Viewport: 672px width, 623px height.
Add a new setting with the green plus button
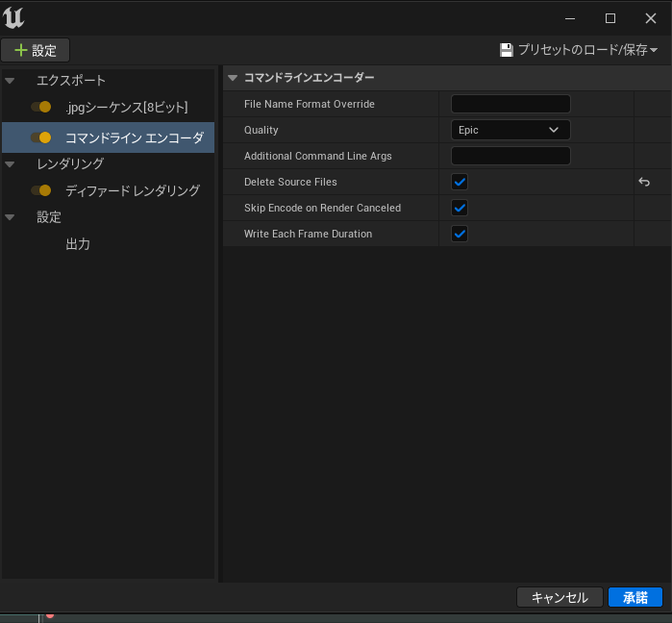coord(36,51)
